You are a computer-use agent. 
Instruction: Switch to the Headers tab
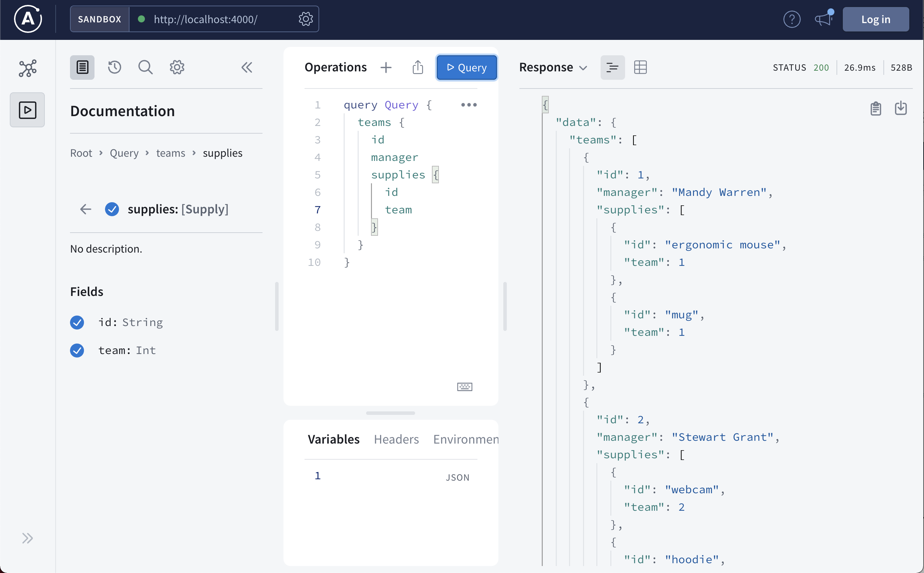coord(396,439)
